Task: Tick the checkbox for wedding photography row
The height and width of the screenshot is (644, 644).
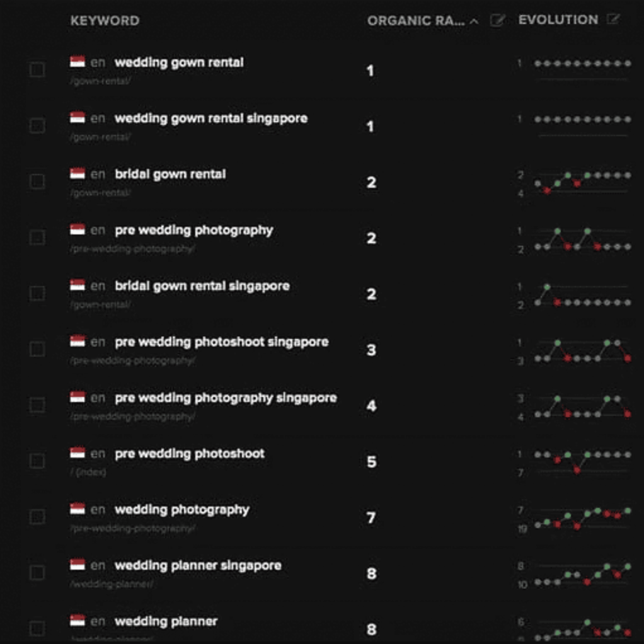Action: (x=37, y=517)
